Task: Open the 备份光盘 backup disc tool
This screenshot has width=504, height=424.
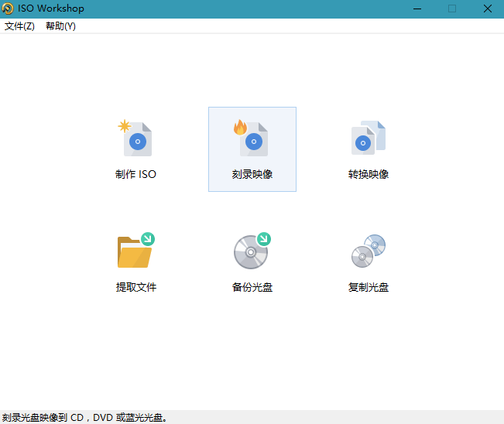Action: pyautogui.click(x=252, y=262)
